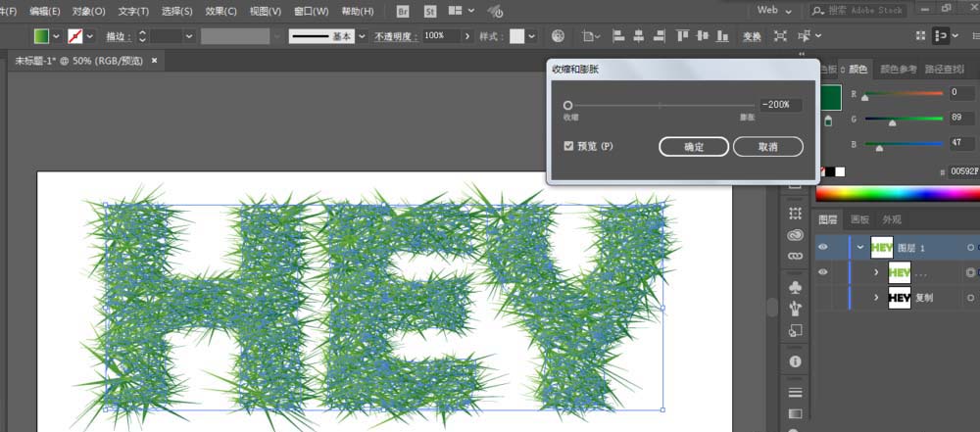Open the Creative Cloud Libraries panel icon
This screenshot has height=432, width=980.
click(795, 235)
